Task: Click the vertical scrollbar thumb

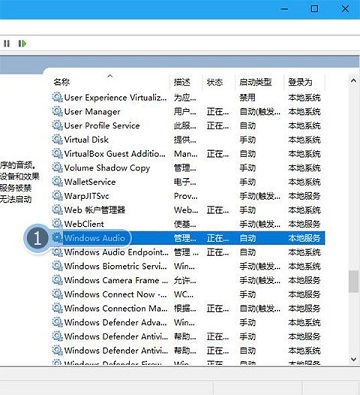Action: [353, 282]
